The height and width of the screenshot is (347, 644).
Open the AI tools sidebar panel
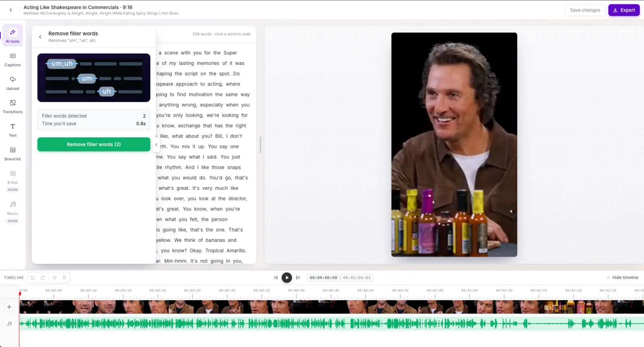coord(12,35)
